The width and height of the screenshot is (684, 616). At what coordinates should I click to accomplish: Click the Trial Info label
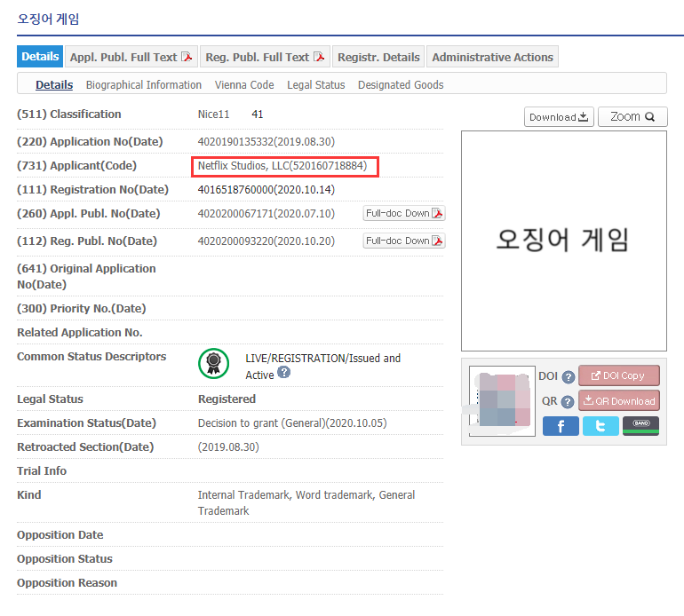click(42, 470)
